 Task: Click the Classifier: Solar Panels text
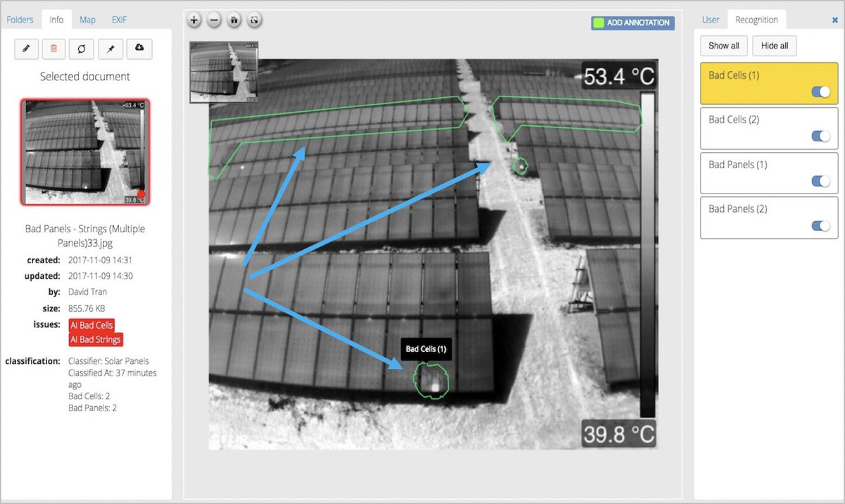[x=108, y=361]
